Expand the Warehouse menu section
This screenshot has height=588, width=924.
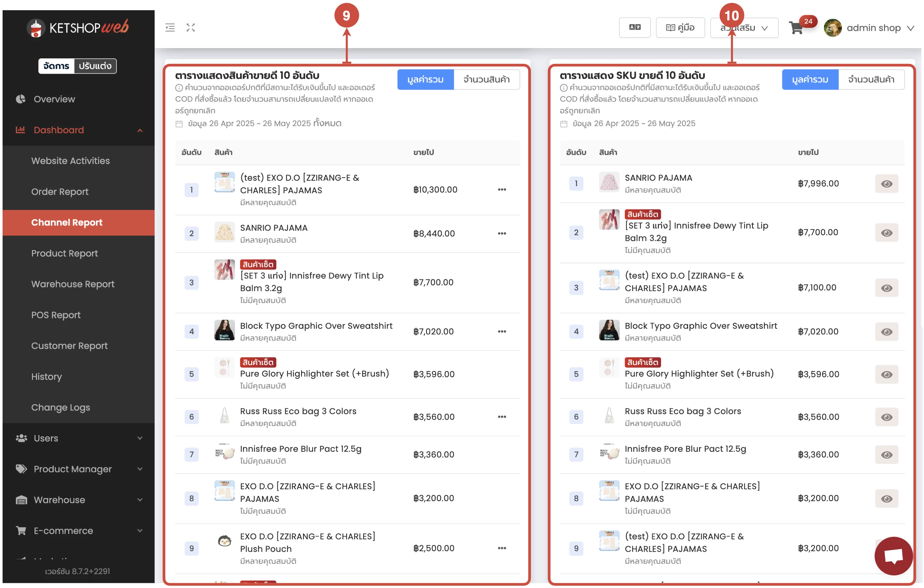[140, 500]
